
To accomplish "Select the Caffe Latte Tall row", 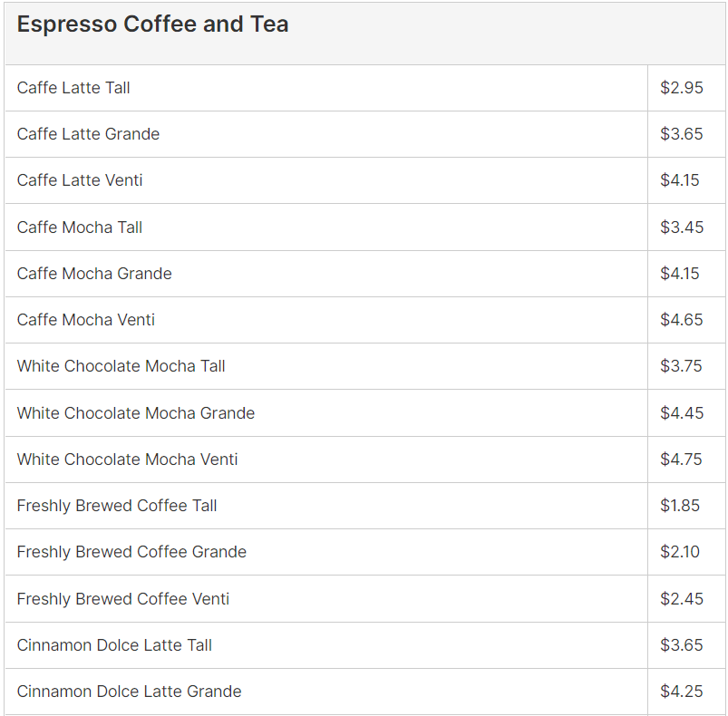I will tap(73, 88).
